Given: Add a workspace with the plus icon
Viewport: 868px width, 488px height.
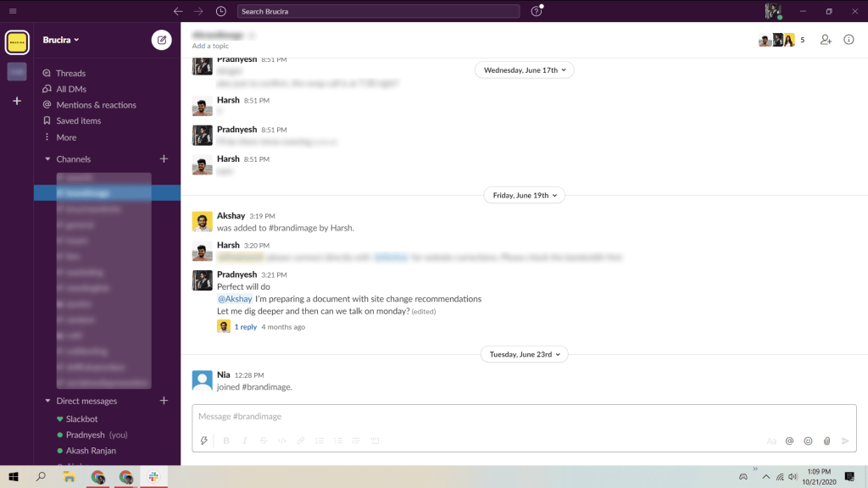Looking at the screenshot, I should click(17, 101).
